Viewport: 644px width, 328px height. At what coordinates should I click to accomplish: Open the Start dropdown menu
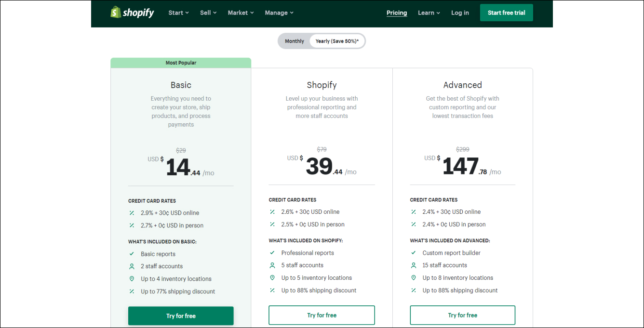click(178, 13)
